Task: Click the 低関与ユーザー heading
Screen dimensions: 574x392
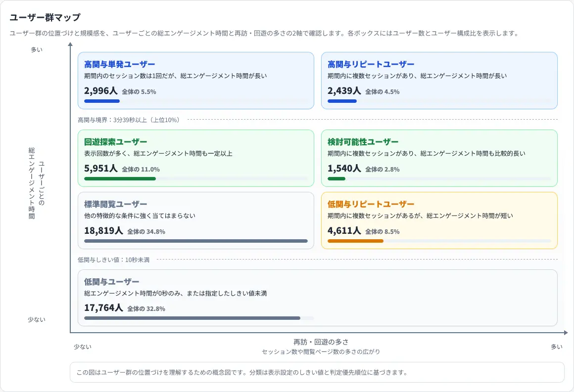Action: click(112, 282)
